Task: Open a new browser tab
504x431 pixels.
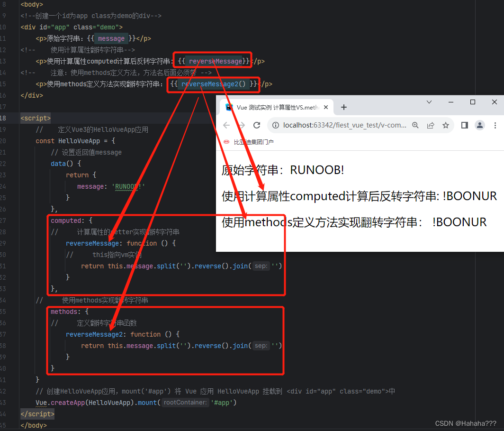Action: coord(343,107)
